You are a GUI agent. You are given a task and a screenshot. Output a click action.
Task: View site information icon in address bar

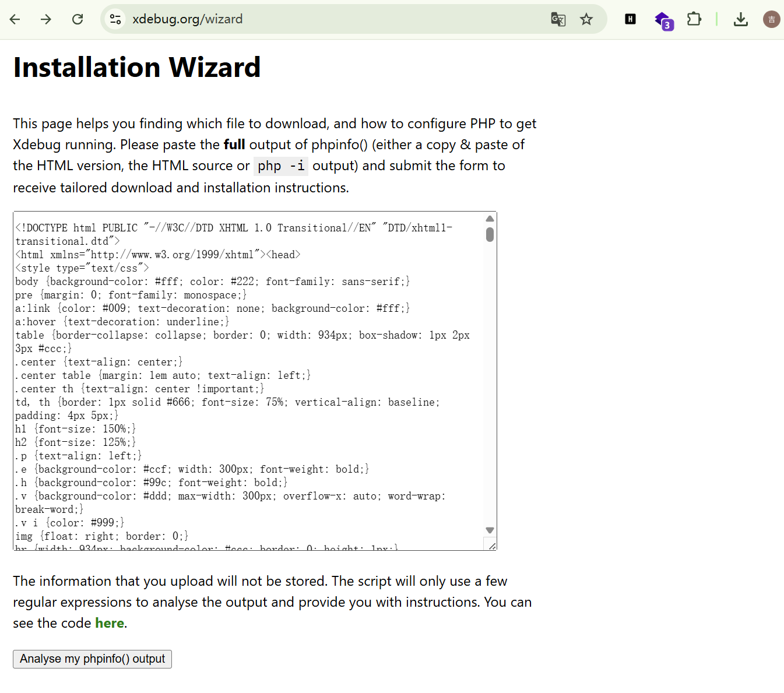coord(115,19)
